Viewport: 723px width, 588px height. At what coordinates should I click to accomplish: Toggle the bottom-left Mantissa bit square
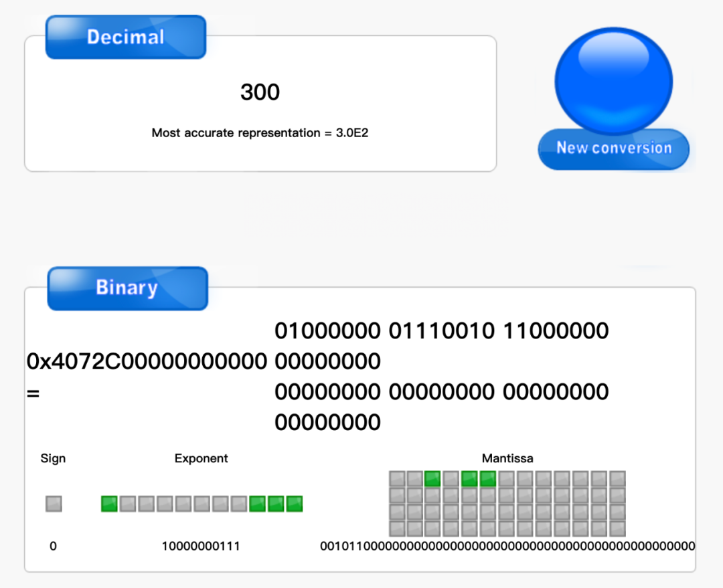(x=397, y=528)
